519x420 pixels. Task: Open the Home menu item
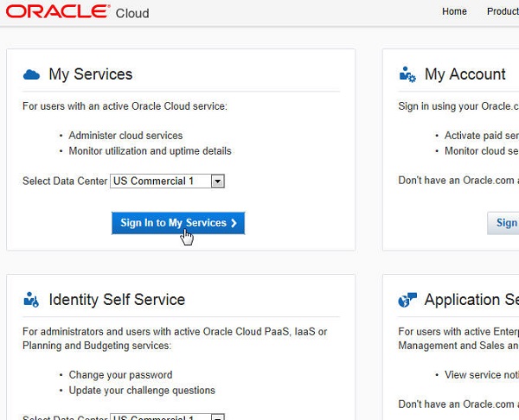coord(454,12)
